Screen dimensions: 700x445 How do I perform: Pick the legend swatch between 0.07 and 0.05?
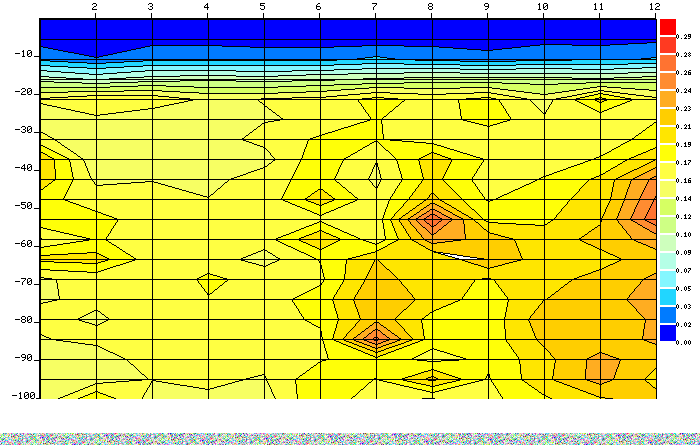point(668,279)
